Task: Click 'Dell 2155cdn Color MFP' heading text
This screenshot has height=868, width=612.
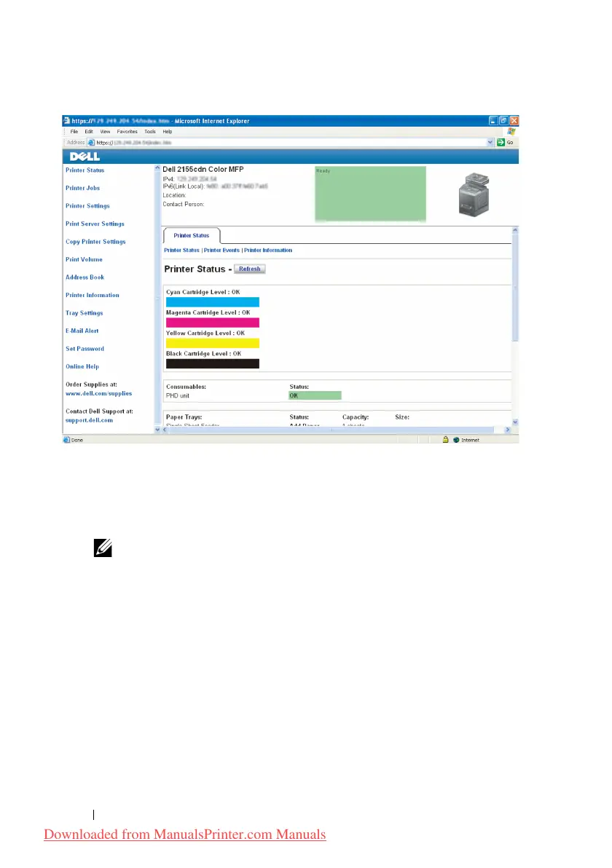Action: (203, 170)
